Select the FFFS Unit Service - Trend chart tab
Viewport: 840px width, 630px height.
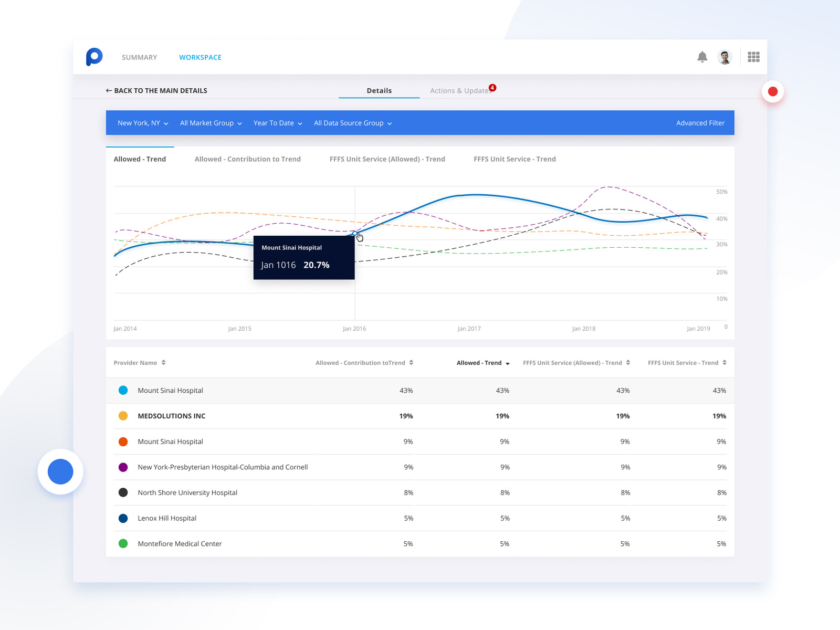(x=514, y=159)
